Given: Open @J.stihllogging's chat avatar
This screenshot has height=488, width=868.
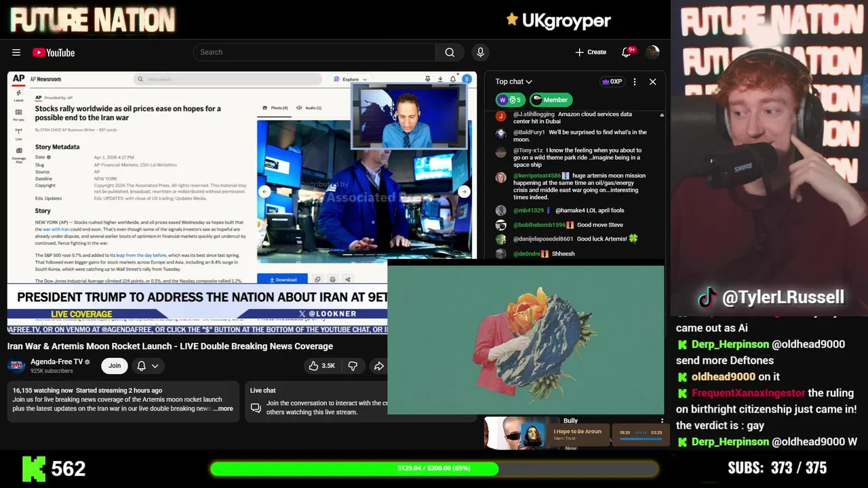Looking at the screenshot, I should pos(500,115).
